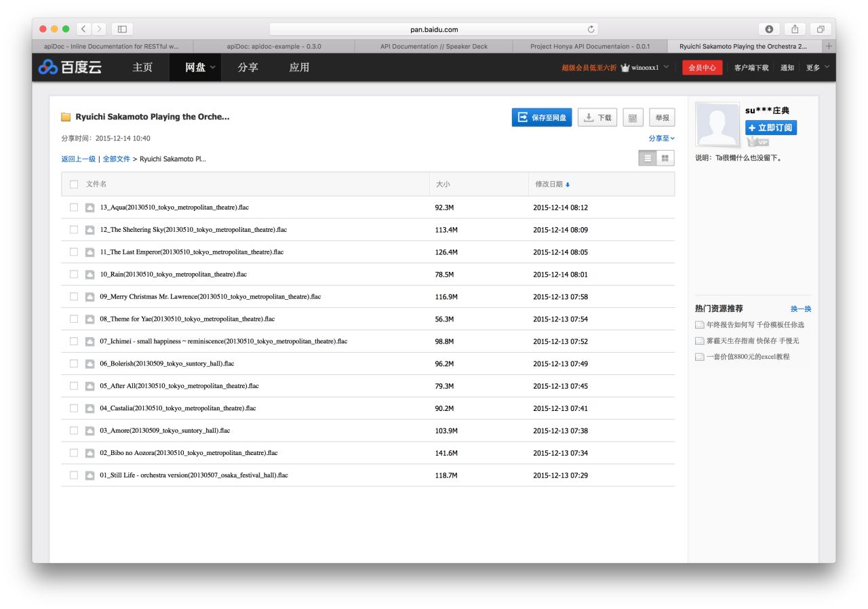Image resolution: width=868 pixels, height=609 pixels.
Task: Open the 更多 dropdown menu
Action: click(x=816, y=67)
